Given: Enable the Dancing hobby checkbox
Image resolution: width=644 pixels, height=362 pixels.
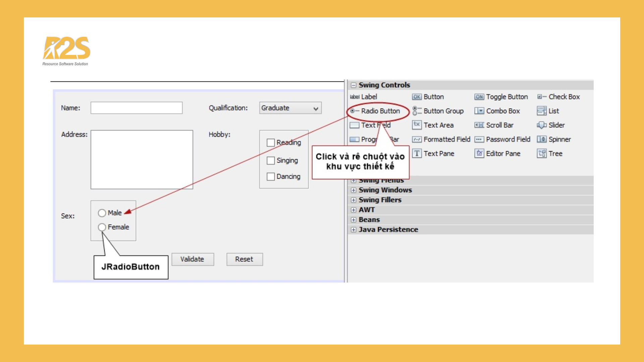Looking at the screenshot, I should click(x=271, y=177).
